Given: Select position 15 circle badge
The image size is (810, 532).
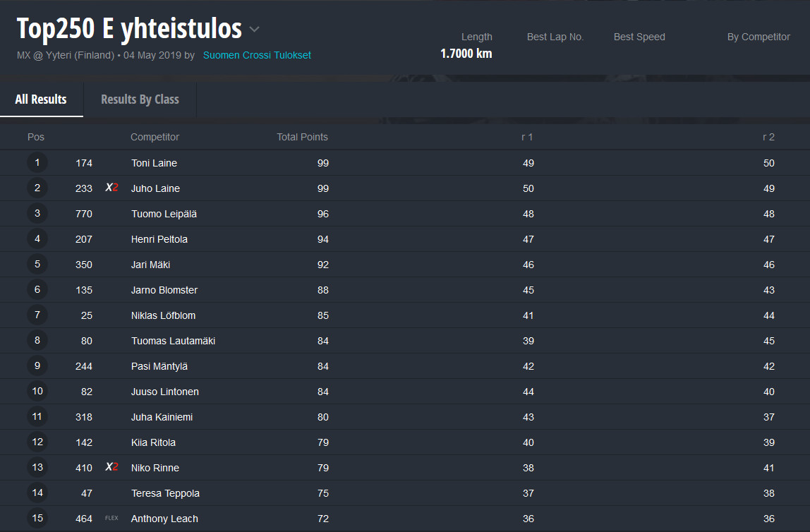Looking at the screenshot, I should [37, 518].
